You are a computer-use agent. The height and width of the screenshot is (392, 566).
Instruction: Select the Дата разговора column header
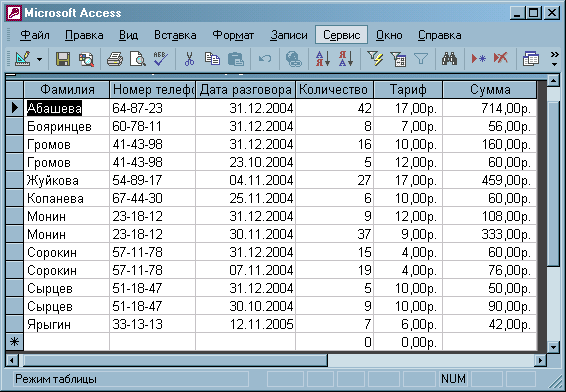(245, 90)
